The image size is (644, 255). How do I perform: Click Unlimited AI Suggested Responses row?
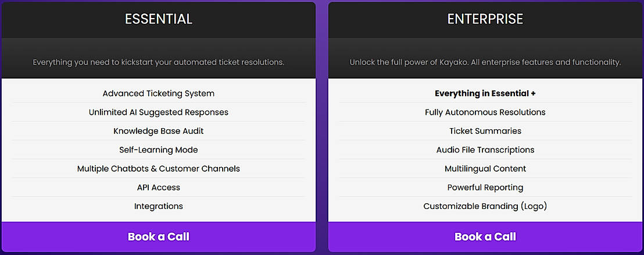pyautogui.click(x=159, y=112)
